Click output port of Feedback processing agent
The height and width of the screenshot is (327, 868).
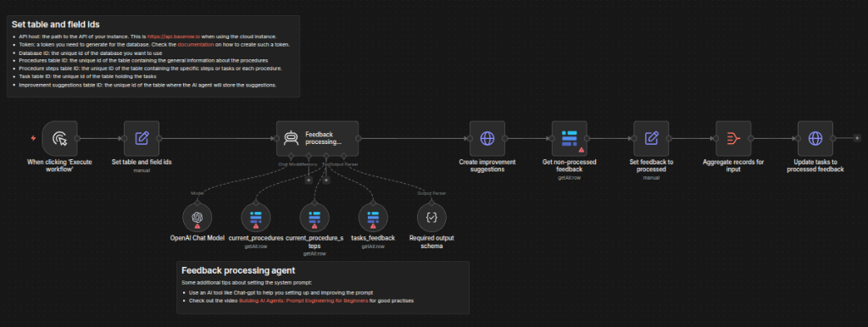(x=359, y=138)
